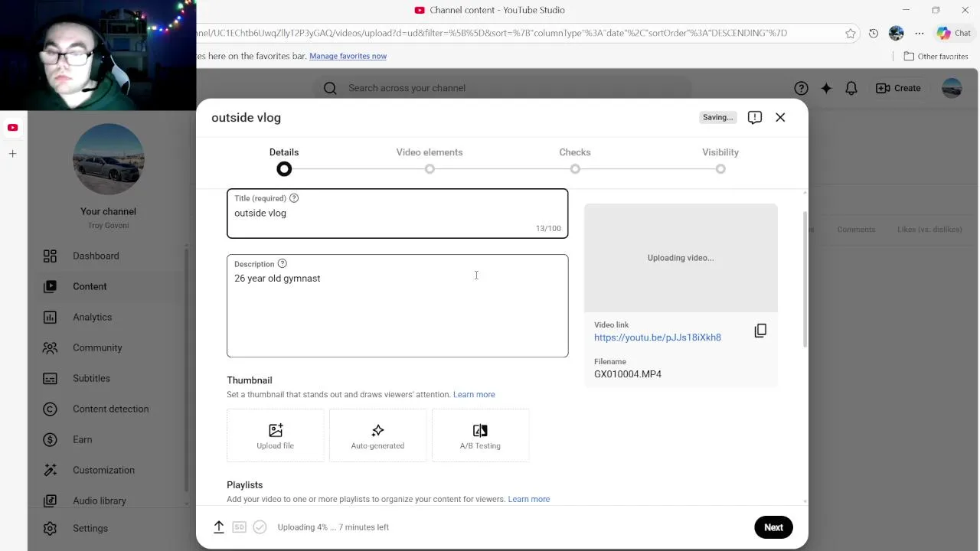Image resolution: width=980 pixels, height=551 pixels.
Task: Close the upload dialog with X
Action: (x=780, y=117)
